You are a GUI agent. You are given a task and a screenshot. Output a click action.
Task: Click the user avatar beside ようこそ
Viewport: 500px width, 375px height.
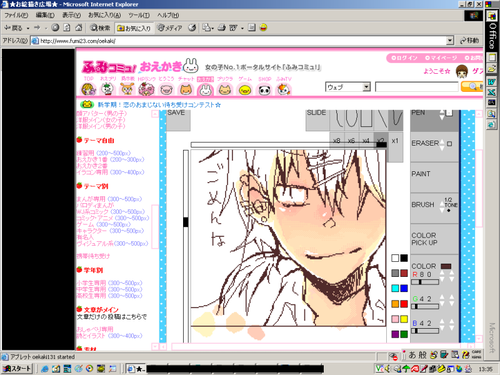coord(462,71)
